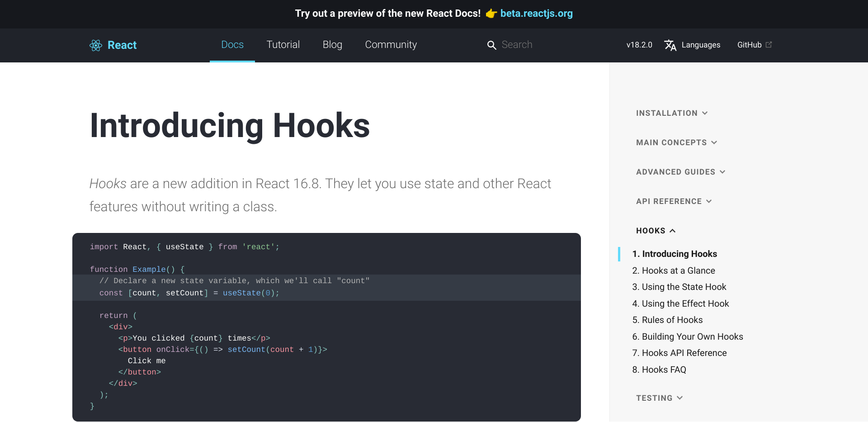
Task: Click the function Example() code line
Action: click(x=137, y=270)
